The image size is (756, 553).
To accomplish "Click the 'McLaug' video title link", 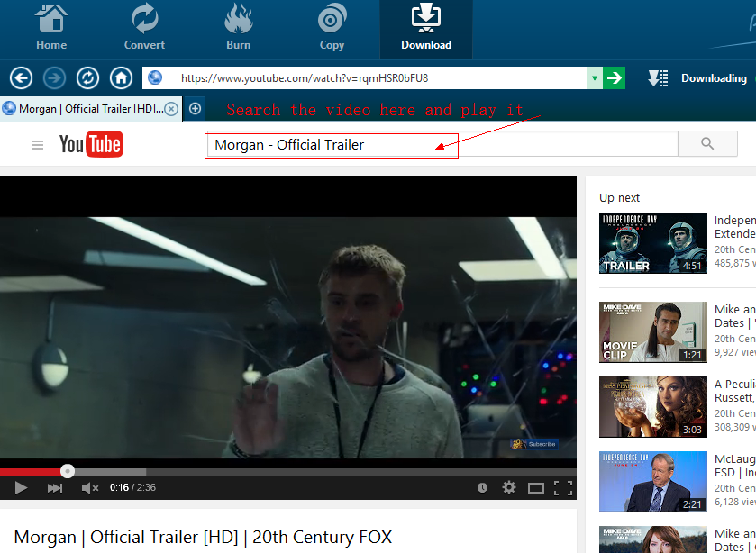I will pos(734,466).
